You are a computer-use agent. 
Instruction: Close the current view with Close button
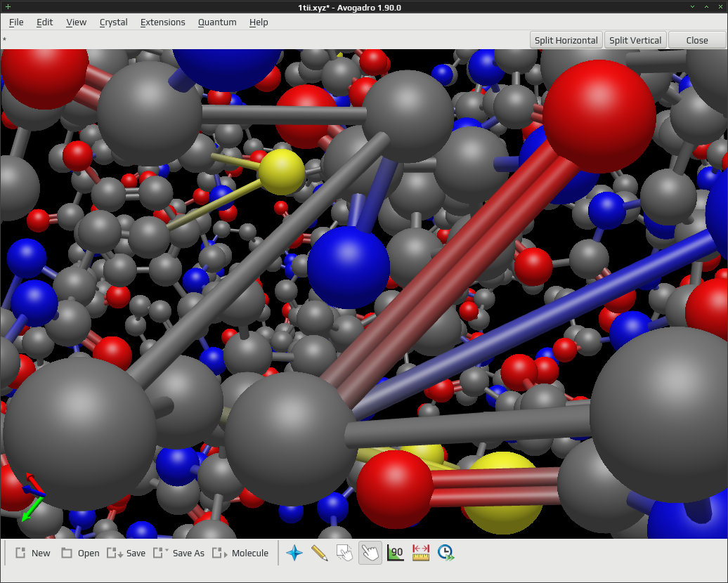tap(697, 40)
